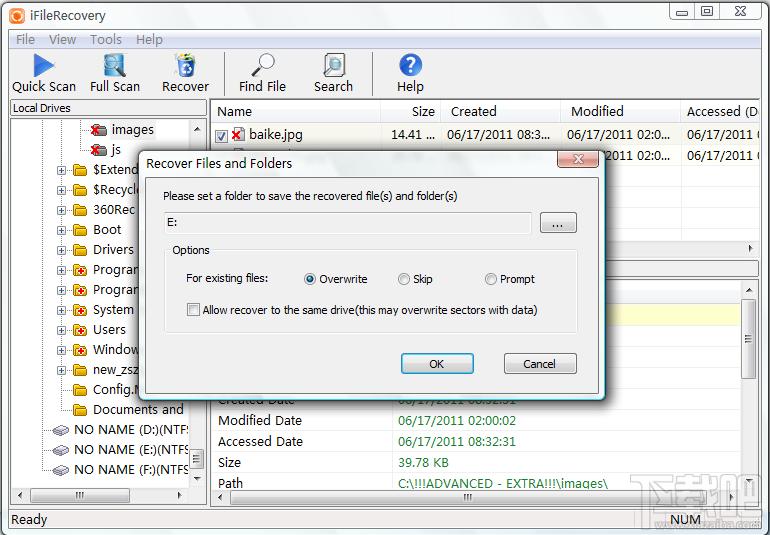Close the Recover Files and Folders dialog
Viewport: 770px width, 535px height.
[x=578, y=159]
